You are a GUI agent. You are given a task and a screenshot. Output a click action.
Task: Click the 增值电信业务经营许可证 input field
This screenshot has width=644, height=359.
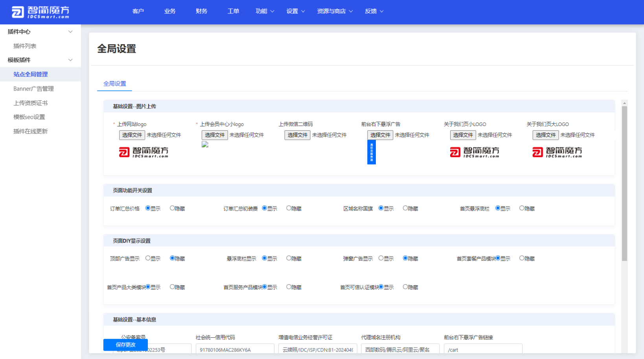coord(318,349)
